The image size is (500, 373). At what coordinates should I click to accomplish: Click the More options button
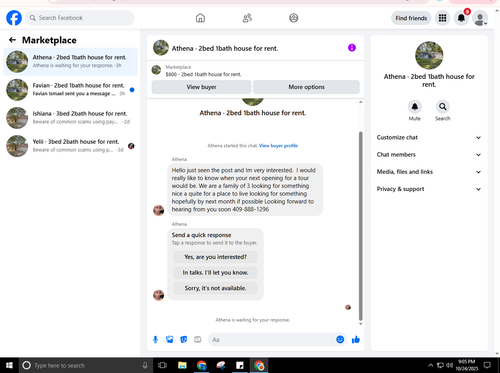pyautogui.click(x=306, y=87)
